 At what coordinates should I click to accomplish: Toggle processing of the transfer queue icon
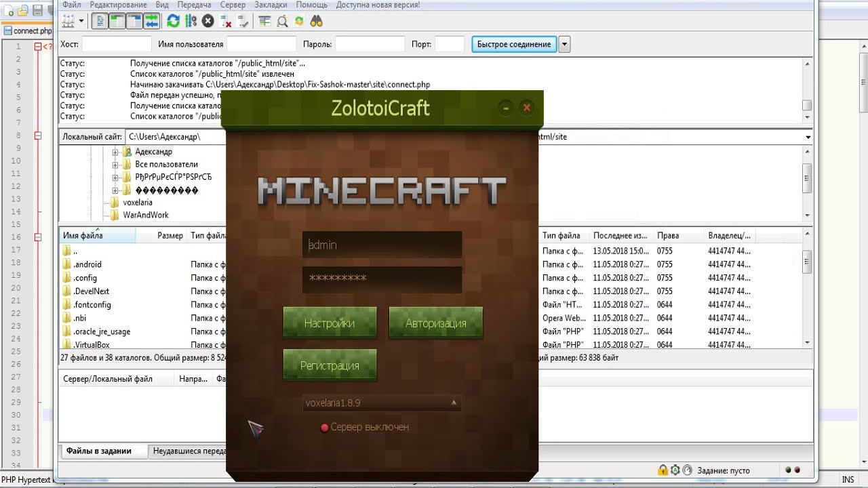[x=191, y=21]
